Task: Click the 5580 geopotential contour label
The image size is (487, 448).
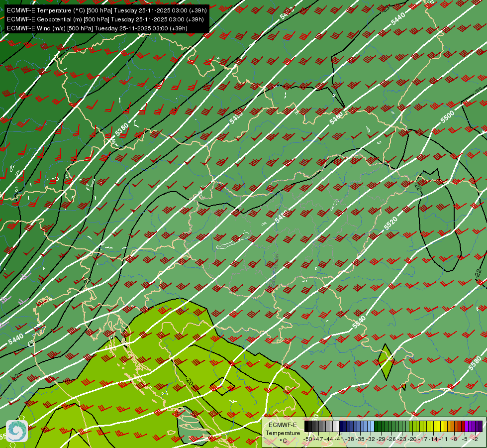Action: [x=475, y=363]
